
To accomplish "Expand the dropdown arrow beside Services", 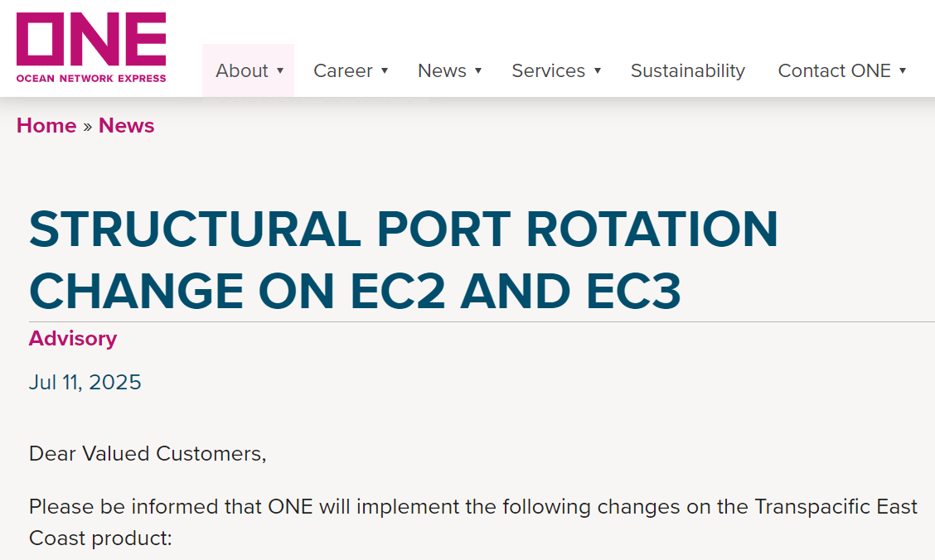I will click(x=598, y=71).
